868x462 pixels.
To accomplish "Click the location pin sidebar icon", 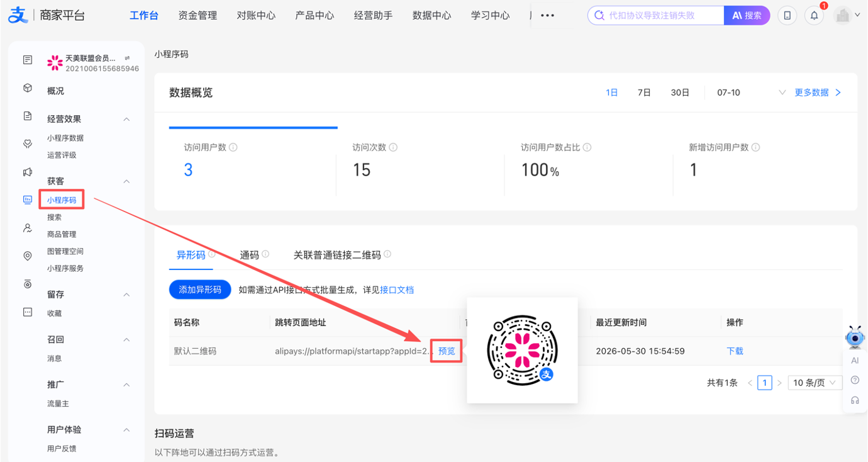I will pyautogui.click(x=28, y=256).
